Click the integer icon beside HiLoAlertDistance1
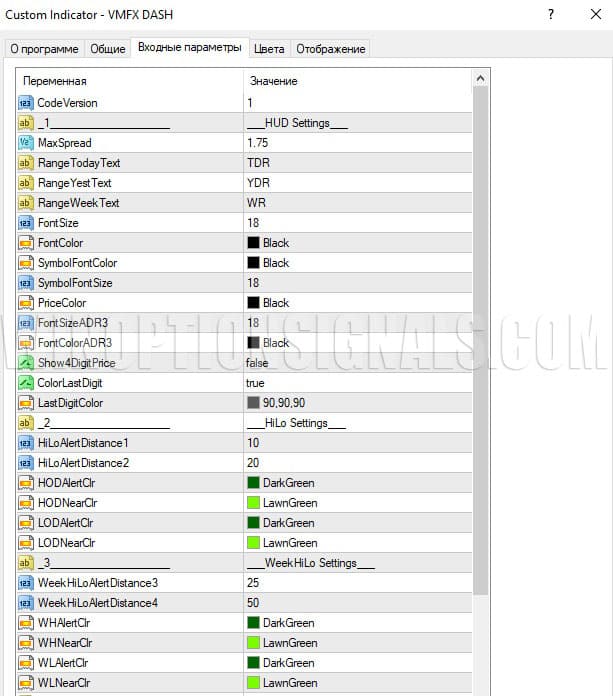This screenshot has width=613, height=696. [26, 443]
